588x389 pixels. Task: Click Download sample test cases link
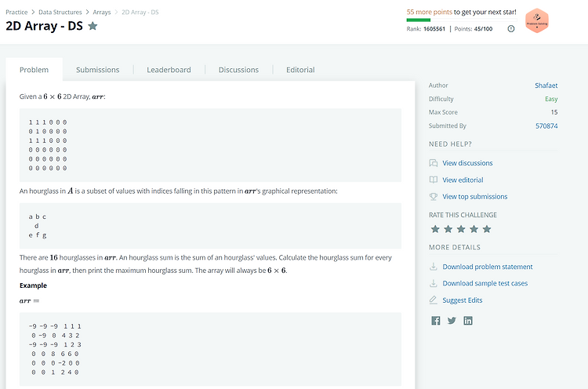tap(485, 283)
